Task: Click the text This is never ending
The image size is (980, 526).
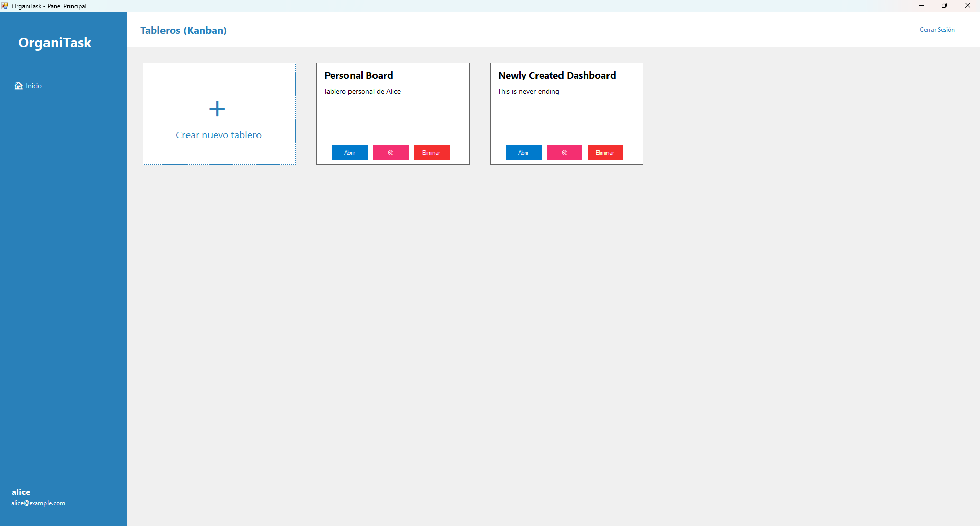Action: pos(529,91)
